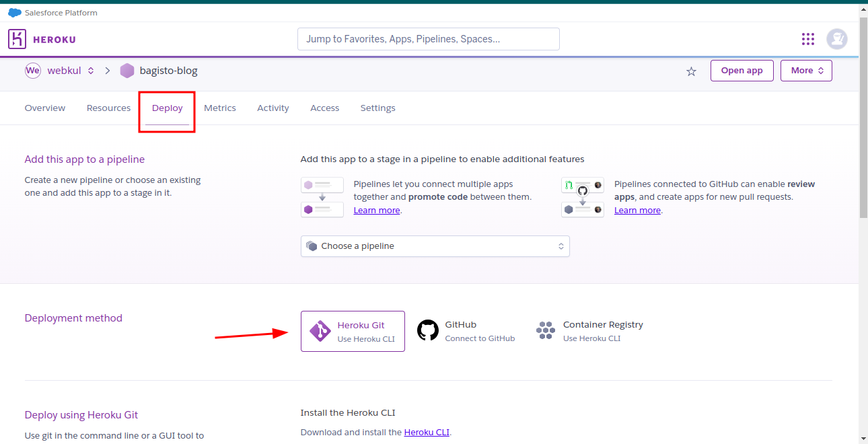868x444 pixels.
Task: Click the GitHub review apps illustration
Action: coord(582,197)
